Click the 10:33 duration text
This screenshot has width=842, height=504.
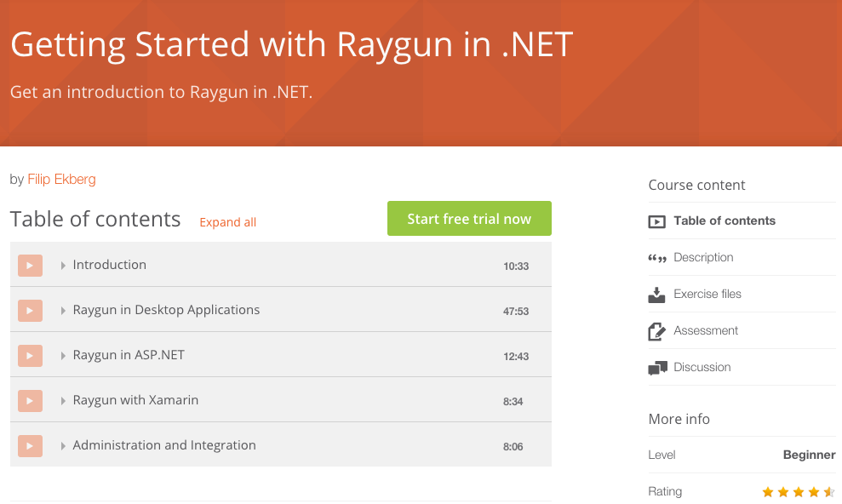516,266
